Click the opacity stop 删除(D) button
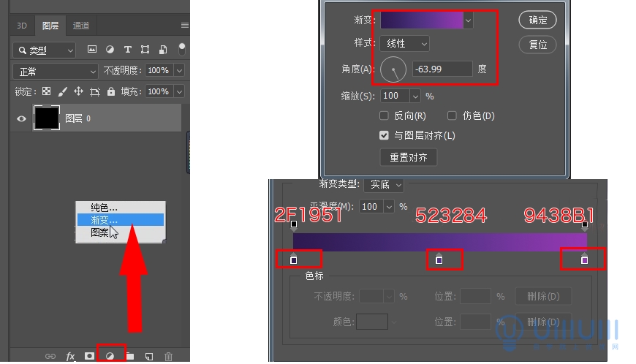Screen dimensions: 636x364 tap(543, 296)
